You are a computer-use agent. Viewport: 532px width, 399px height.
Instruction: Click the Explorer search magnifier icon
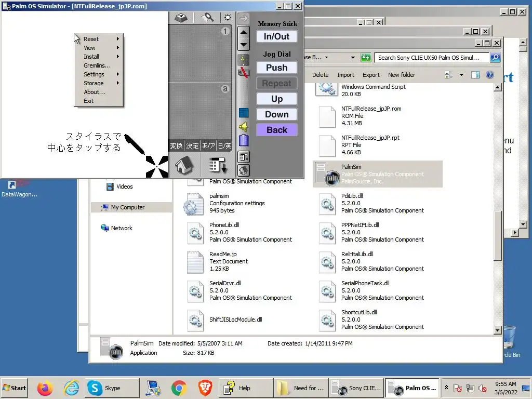(495, 58)
